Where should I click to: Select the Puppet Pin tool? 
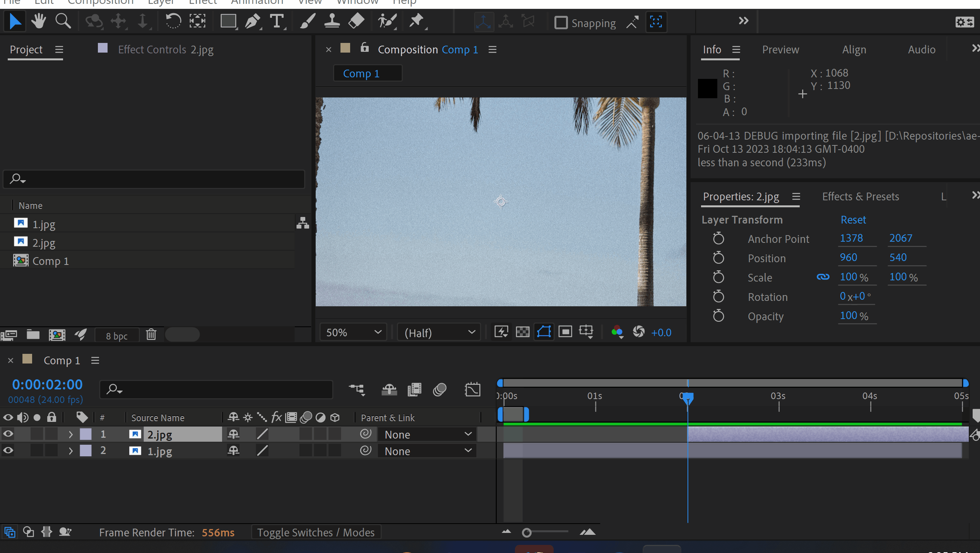pyautogui.click(x=417, y=21)
